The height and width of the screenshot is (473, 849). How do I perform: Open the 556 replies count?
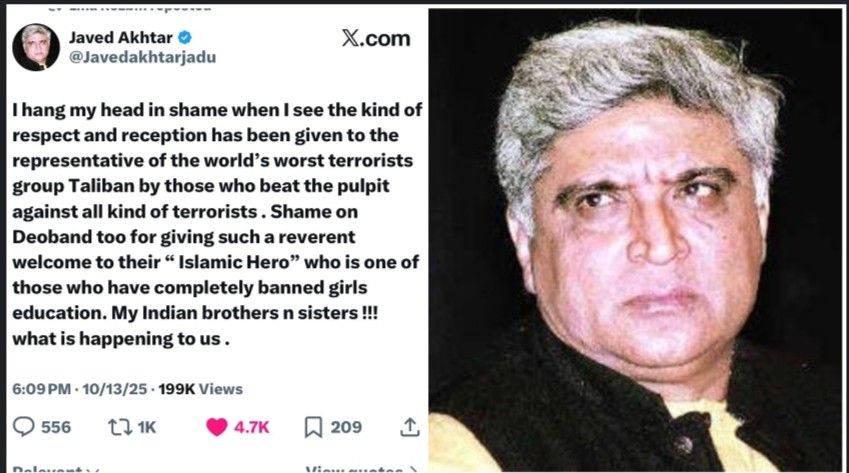[56, 427]
